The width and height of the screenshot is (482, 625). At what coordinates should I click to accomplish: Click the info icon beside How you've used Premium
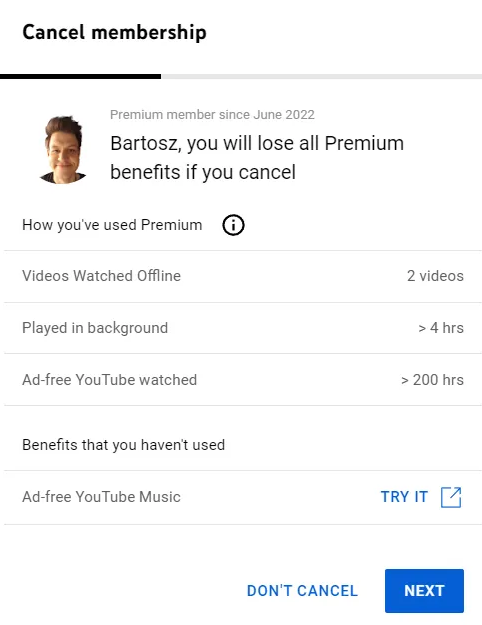pos(233,225)
